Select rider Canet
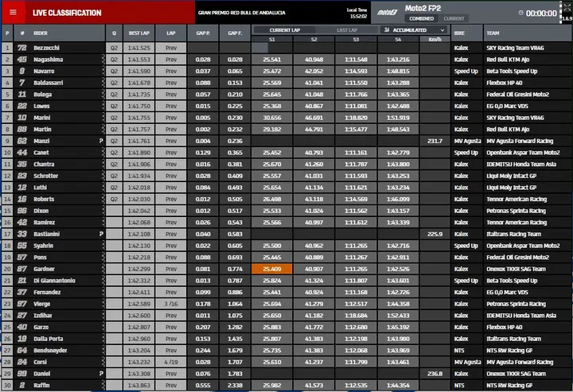The height and width of the screenshot is (392, 573). (x=41, y=153)
